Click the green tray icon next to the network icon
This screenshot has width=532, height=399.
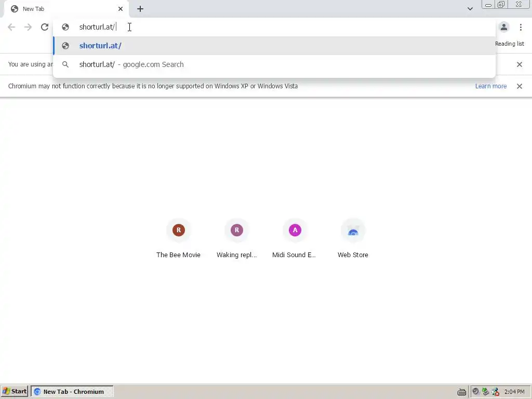(486, 392)
